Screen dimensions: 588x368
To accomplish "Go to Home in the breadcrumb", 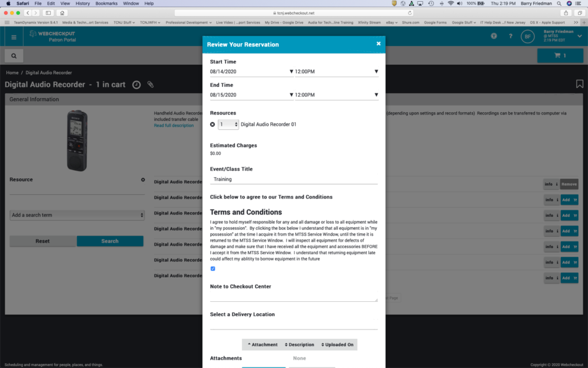I will click(12, 72).
